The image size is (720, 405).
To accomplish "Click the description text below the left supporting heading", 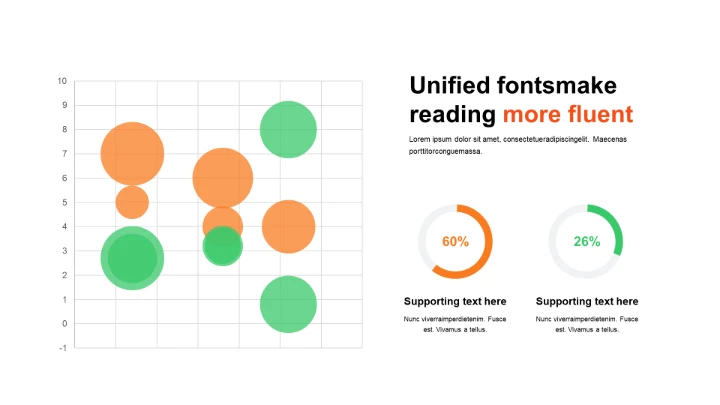I will (455, 324).
